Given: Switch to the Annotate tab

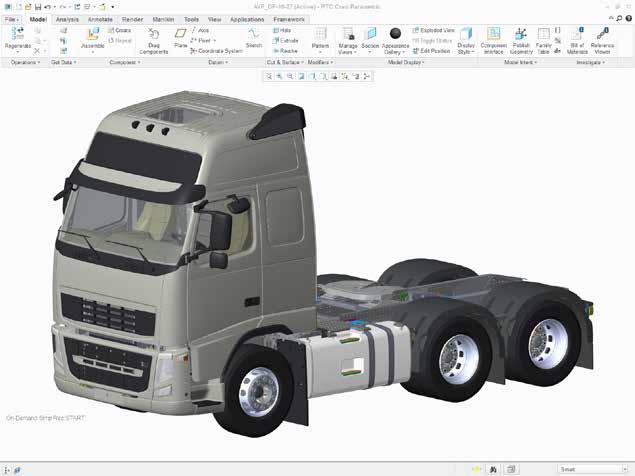Looking at the screenshot, I should (x=100, y=19).
